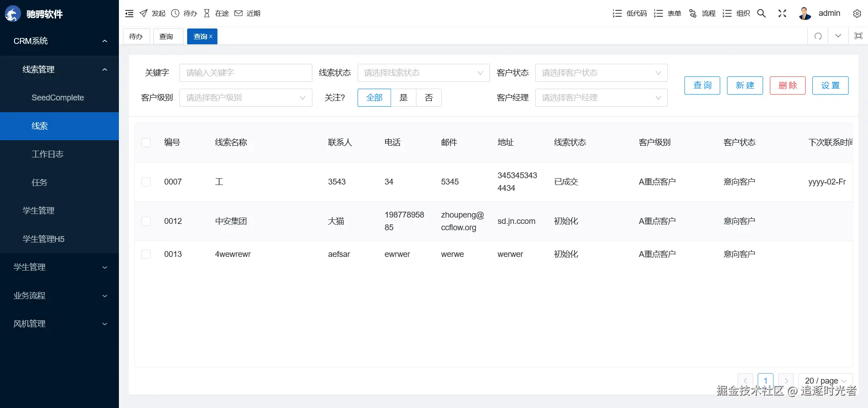868x408 pixels.
Task: Toggle fullscreen with the expand arrows icon
Action: 782,14
